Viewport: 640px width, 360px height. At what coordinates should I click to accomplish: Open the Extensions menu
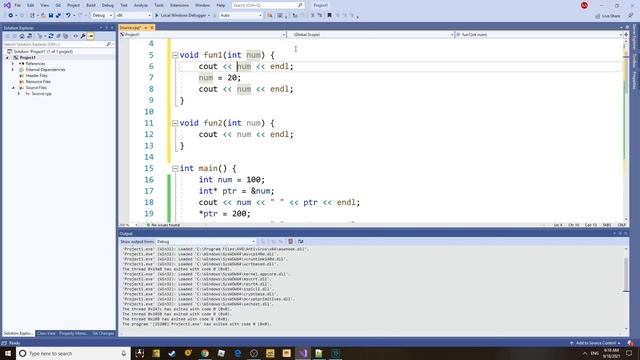[179, 5]
